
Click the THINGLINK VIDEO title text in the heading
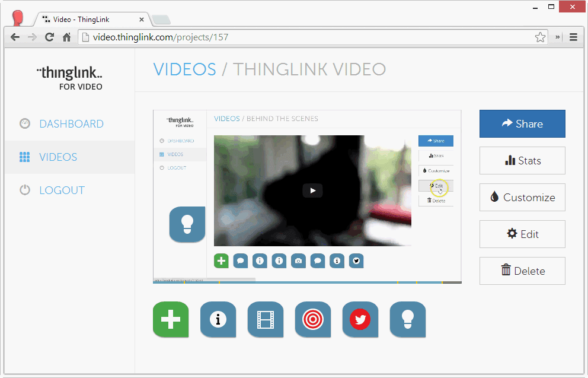pyautogui.click(x=309, y=69)
